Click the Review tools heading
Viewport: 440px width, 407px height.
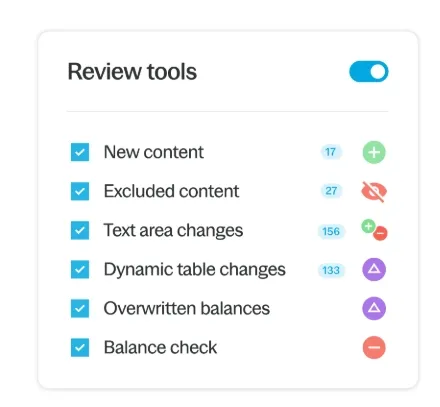(x=132, y=72)
